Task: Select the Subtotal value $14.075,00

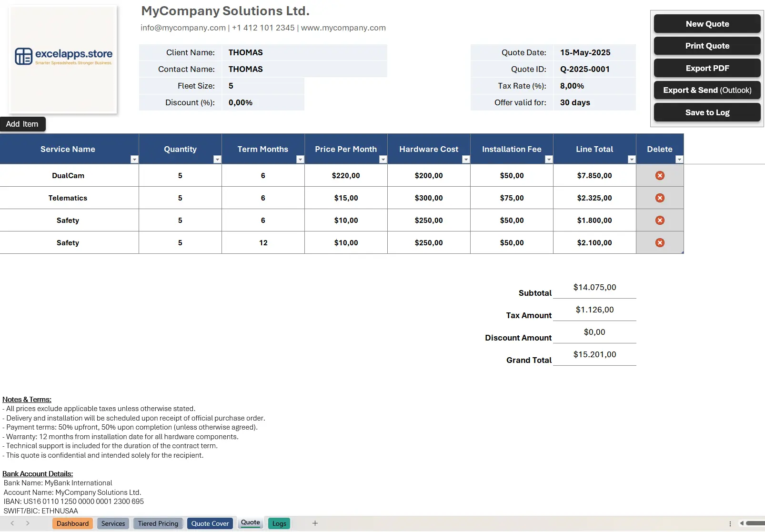Action: pos(594,287)
